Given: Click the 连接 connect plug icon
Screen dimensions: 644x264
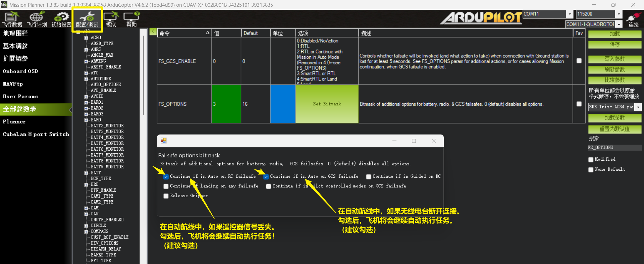Looking at the screenshot, I should pos(633,19).
